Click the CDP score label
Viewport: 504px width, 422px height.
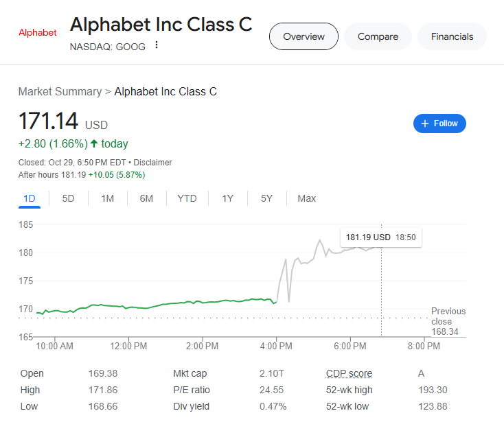349,374
